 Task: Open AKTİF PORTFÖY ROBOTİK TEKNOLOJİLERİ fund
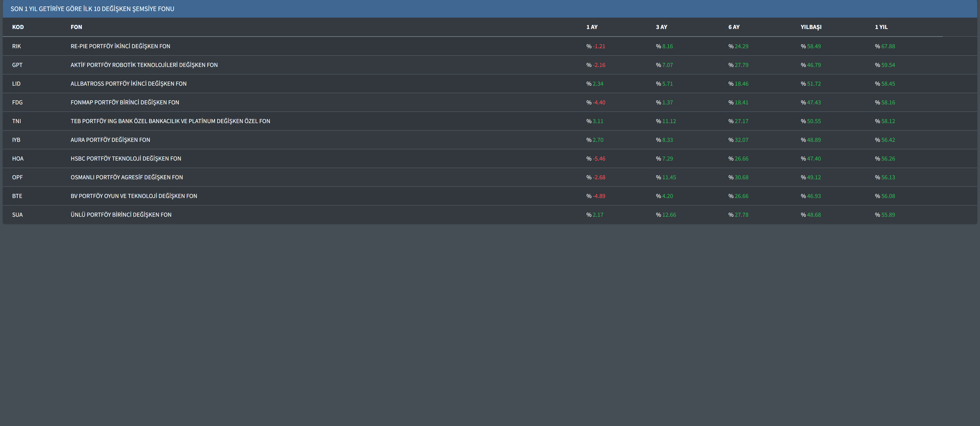tap(144, 65)
